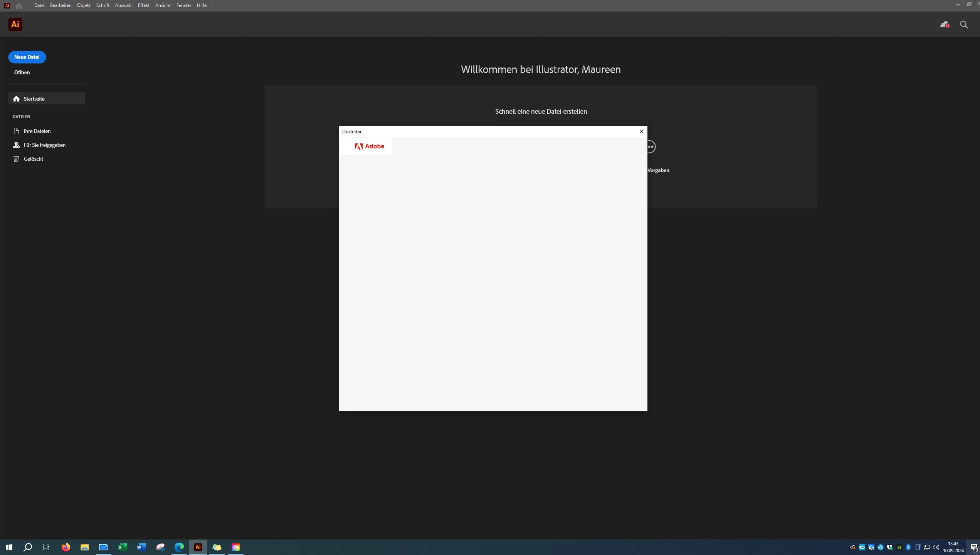
Task: Open the Effekt menu
Action: (x=143, y=5)
